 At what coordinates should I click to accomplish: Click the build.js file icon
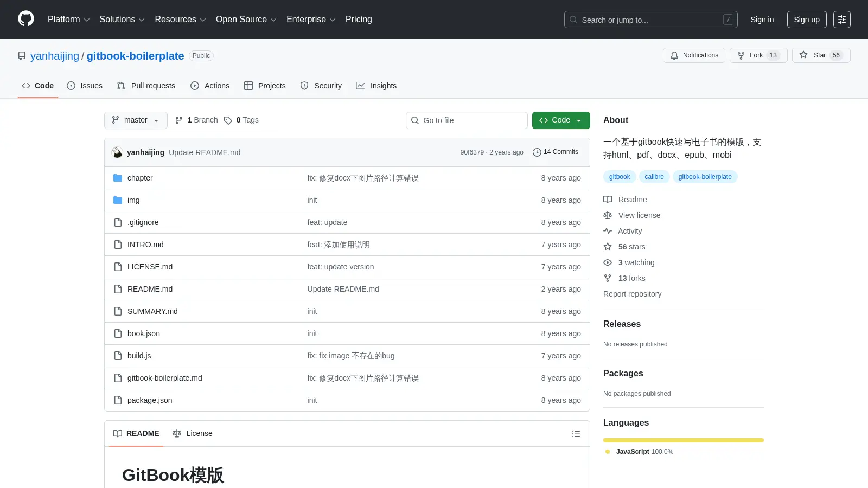click(118, 356)
